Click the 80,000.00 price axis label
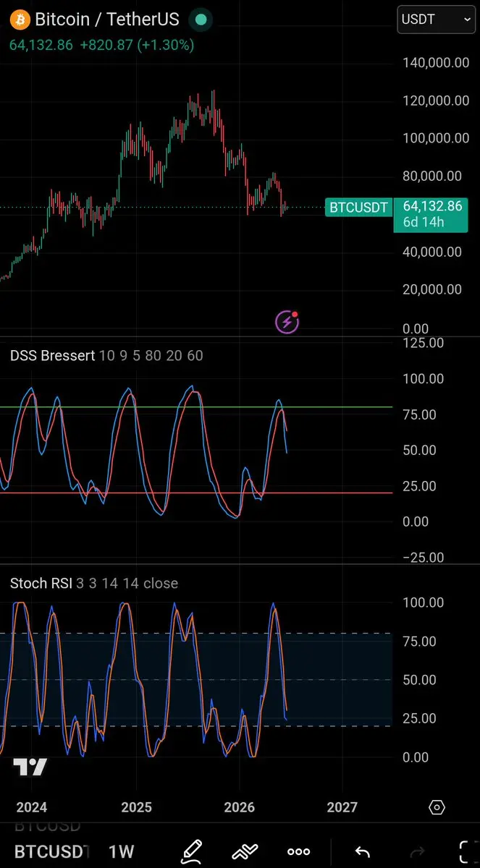 [x=432, y=176]
